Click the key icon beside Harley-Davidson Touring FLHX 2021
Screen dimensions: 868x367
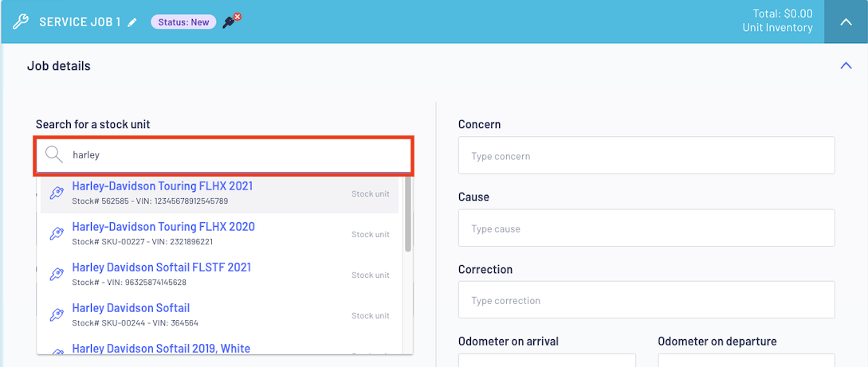tap(56, 193)
